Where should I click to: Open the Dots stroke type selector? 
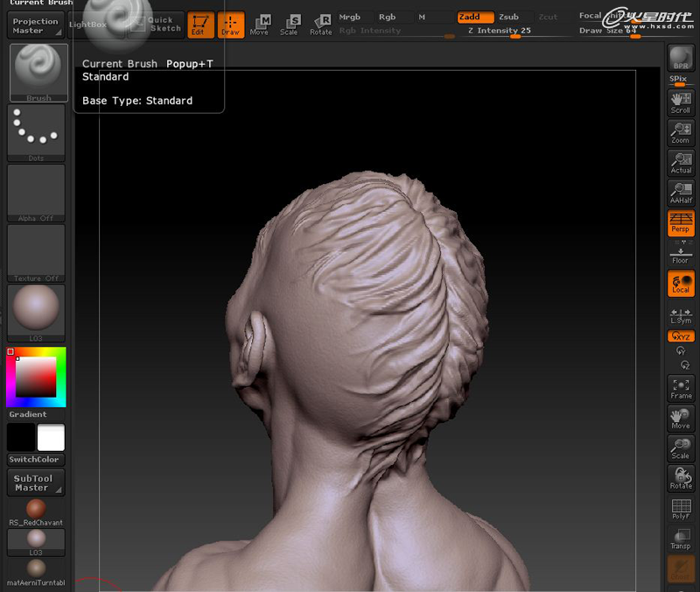[36, 133]
